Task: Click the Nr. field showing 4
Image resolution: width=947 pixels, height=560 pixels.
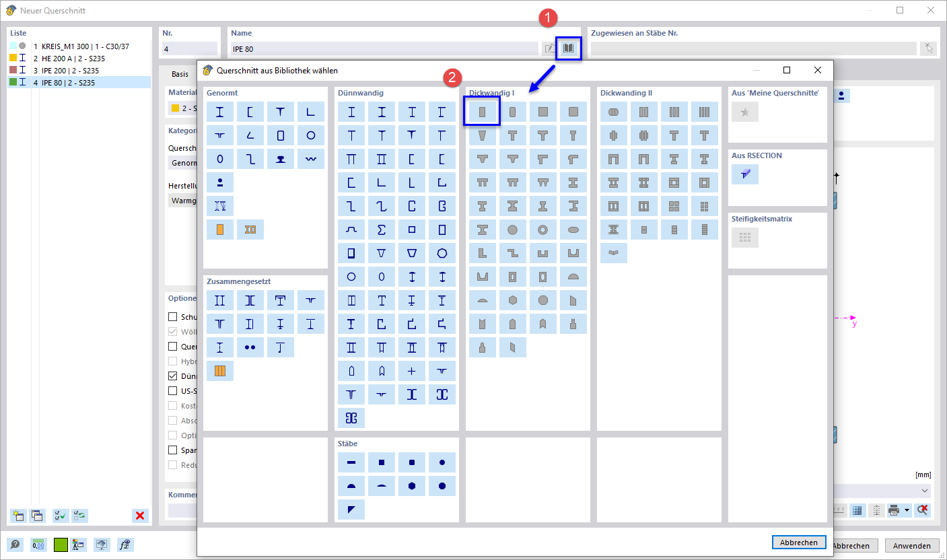Action: coord(189,48)
